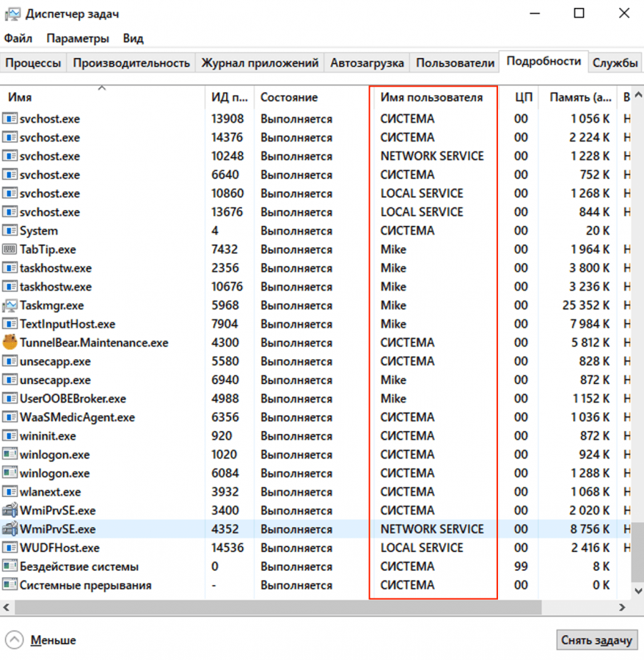644x660 pixels.
Task: Click the TabTip.exe keyboard icon
Action: (x=10, y=250)
